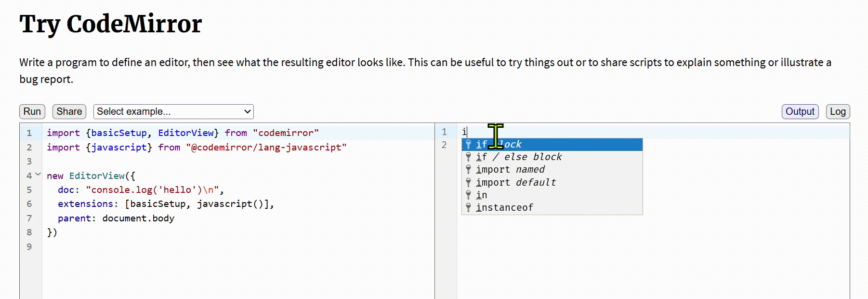Switch to the Log view
The image size is (868, 299).
pyautogui.click(x=838, y=111)
